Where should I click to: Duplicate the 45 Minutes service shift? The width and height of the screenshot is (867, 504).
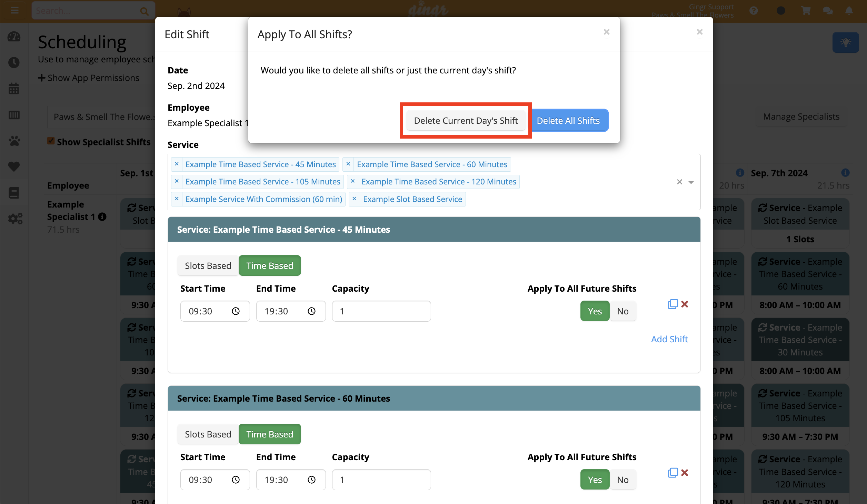tap(673, 304)
